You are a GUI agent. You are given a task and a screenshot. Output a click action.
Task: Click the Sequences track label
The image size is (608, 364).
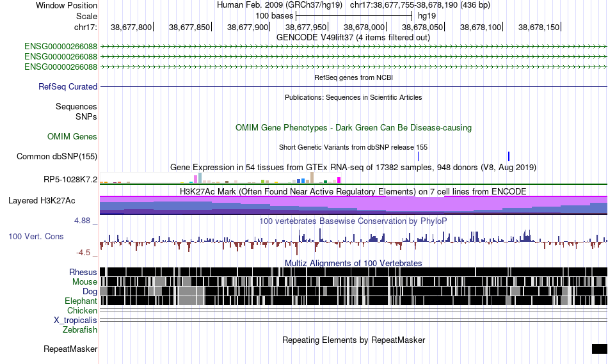[x=76, y=107]
